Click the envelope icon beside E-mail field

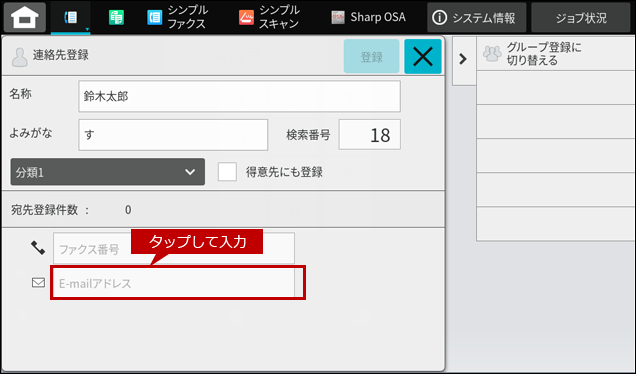(x=39, y=282)
